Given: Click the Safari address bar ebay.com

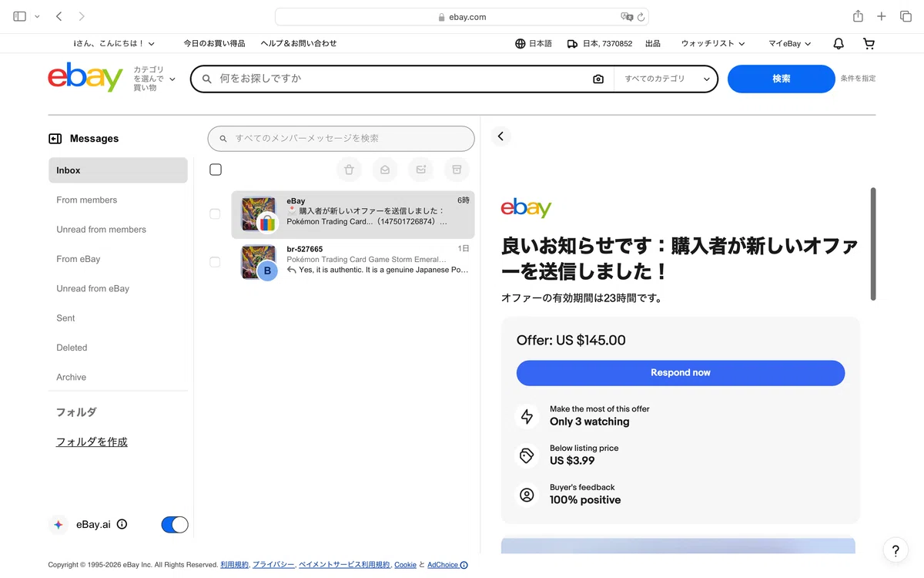Looking at the screenshot, I should (462, 17).
